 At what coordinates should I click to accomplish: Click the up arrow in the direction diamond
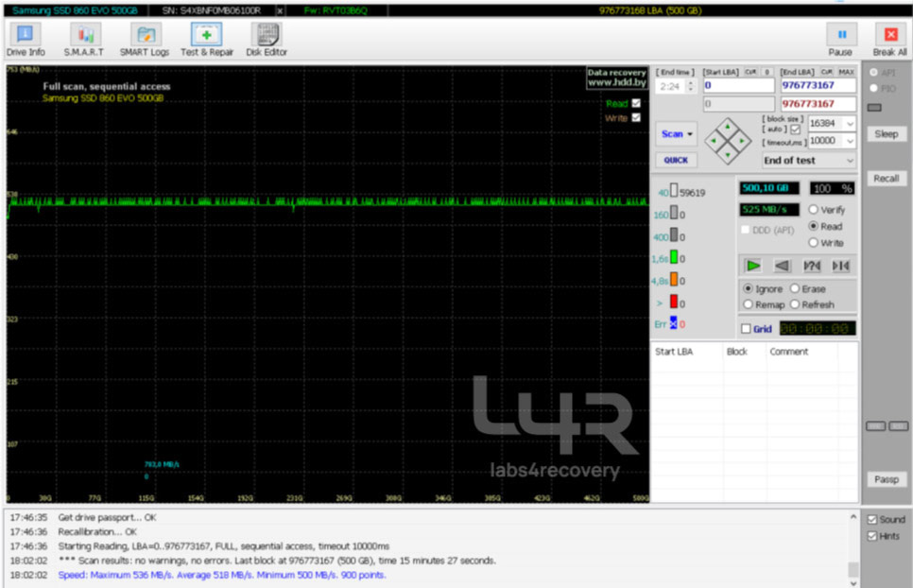(x=727, y=127)
